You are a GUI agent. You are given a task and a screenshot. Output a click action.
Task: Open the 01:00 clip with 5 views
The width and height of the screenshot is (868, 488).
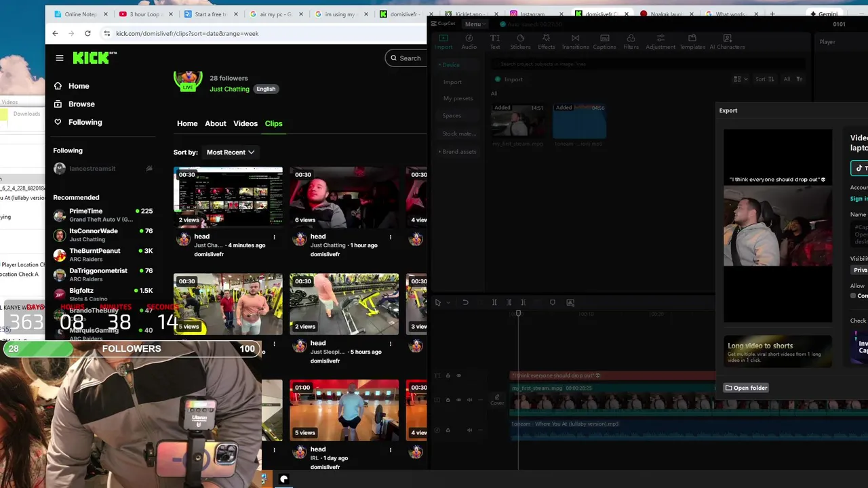point(344,410)
